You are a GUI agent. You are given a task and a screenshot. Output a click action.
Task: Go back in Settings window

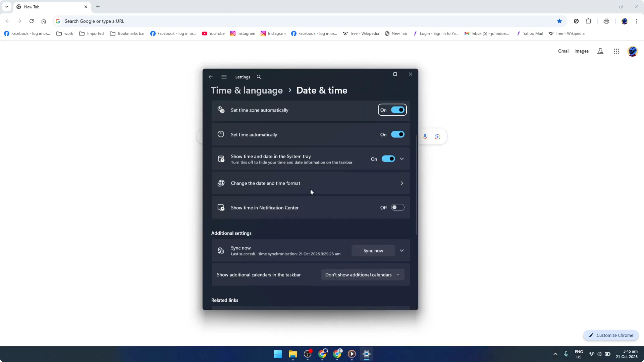coord(210,77)
